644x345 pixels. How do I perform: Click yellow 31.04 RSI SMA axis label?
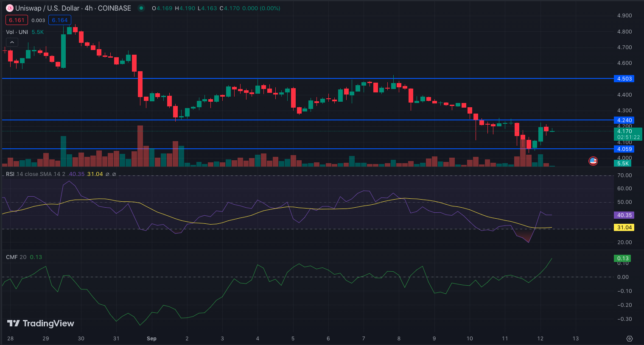coord(624,228)
